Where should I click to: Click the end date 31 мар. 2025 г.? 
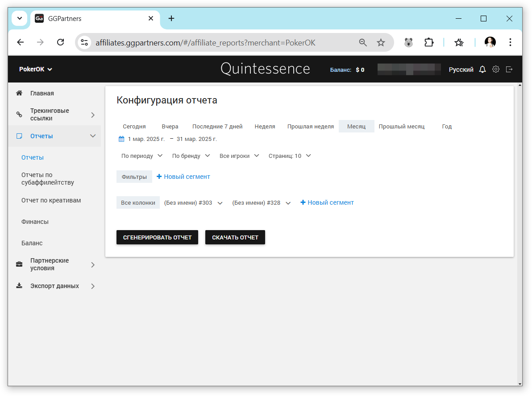(x=197, y=139)
